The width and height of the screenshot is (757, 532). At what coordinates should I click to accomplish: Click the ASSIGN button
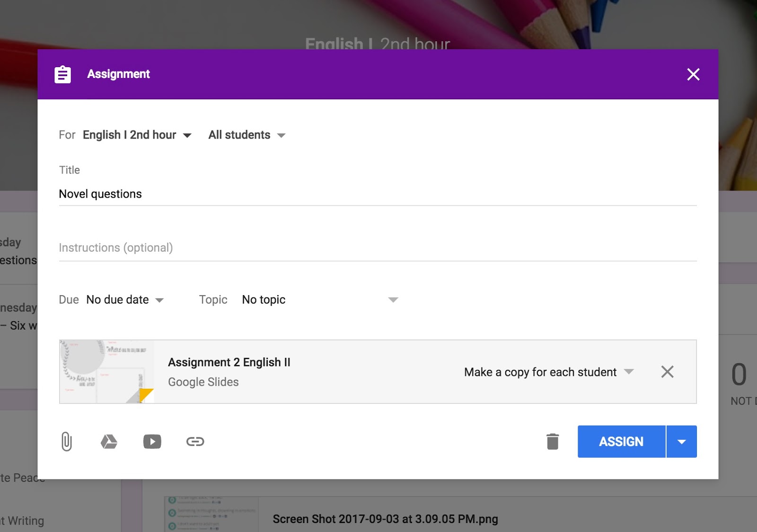click(621, 441)
